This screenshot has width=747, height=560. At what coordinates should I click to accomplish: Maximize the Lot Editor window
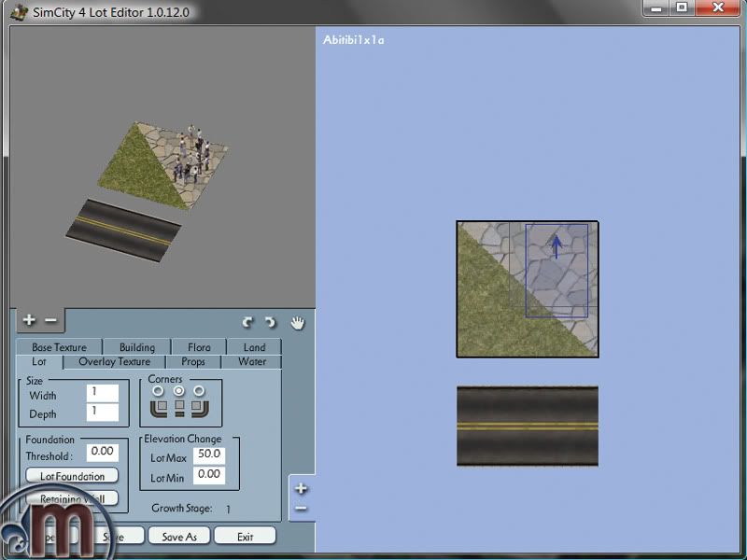point(683,8)
